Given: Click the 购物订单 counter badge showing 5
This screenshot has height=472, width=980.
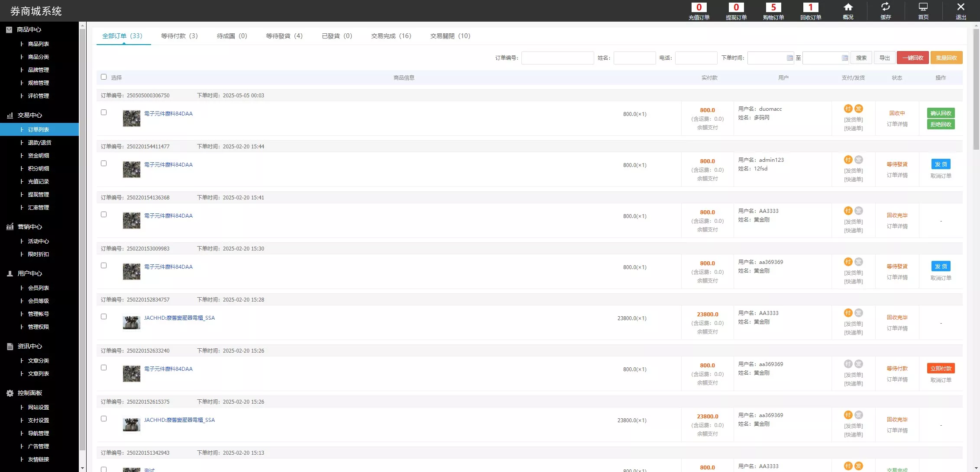Looking at the screenshot, I should (773, 7).
